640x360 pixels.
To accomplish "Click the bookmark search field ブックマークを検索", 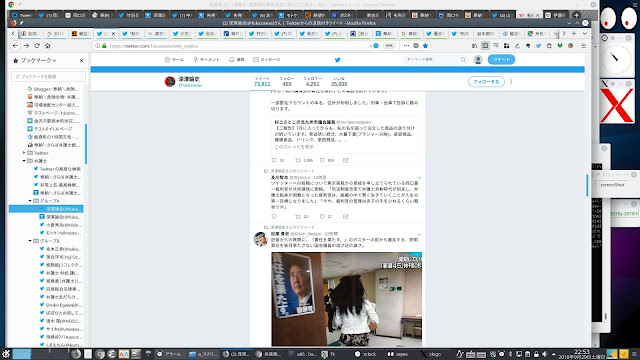I will (49, 76).
